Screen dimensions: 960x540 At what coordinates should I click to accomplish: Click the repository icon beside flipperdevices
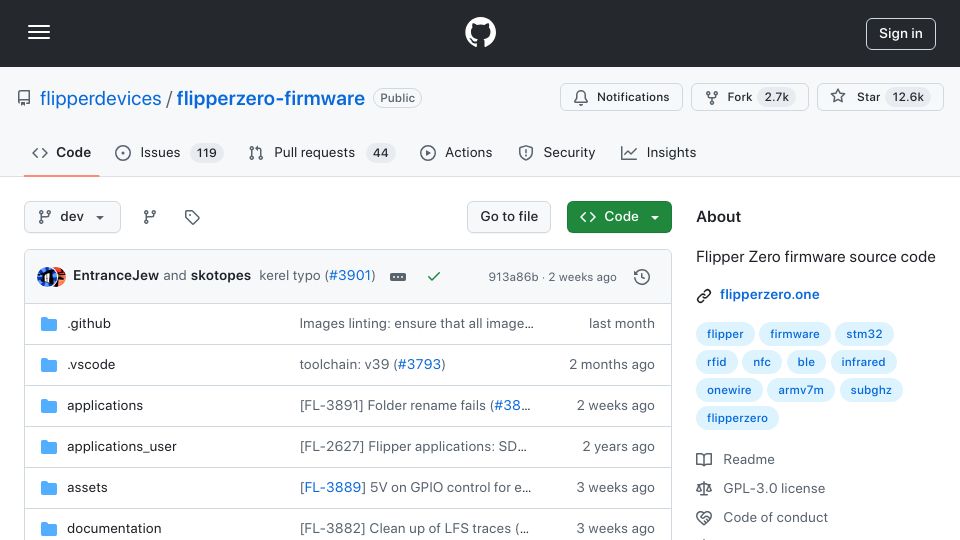click(x=24, y=98)
